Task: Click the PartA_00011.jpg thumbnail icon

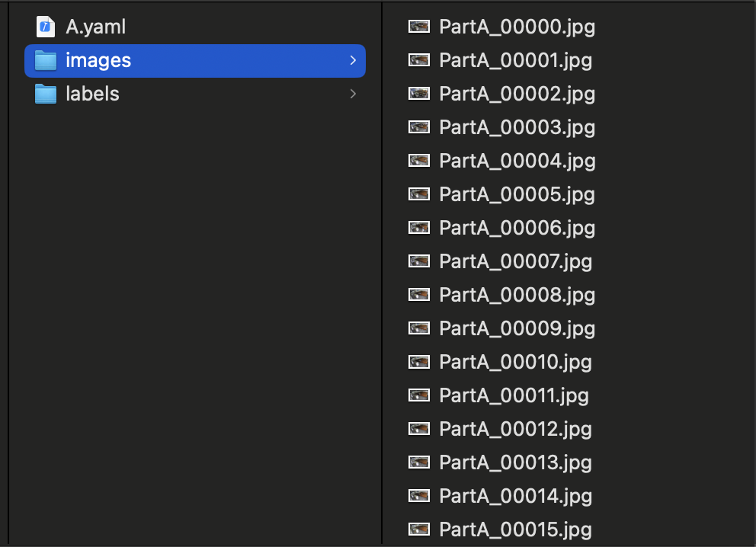Action: point(418,395)
